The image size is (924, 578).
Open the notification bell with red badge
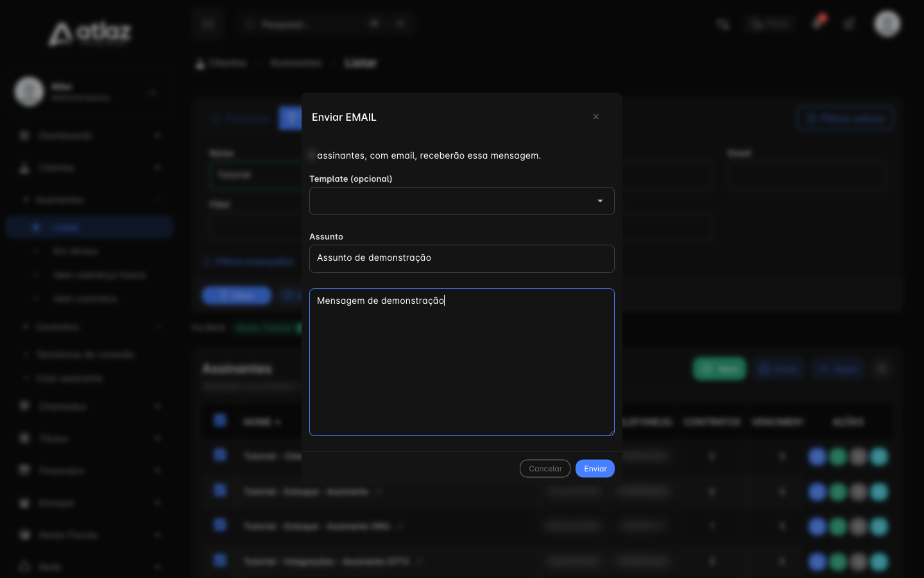coord(817,23)
